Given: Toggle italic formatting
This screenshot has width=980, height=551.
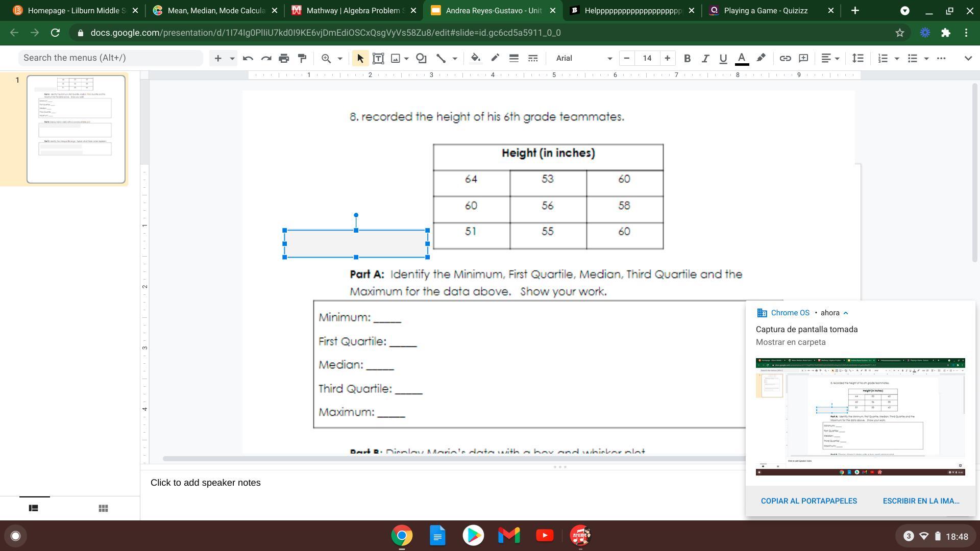Looking at the screenshot, I should click(x=705, y=58).
